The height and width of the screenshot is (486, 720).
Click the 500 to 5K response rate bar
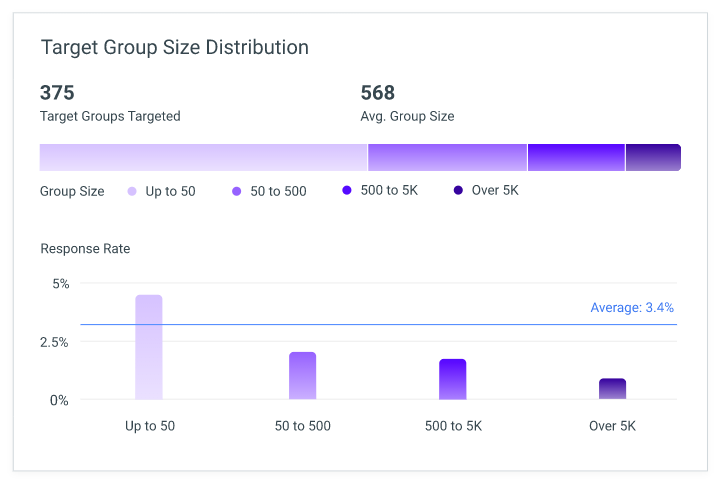point(453,379)
